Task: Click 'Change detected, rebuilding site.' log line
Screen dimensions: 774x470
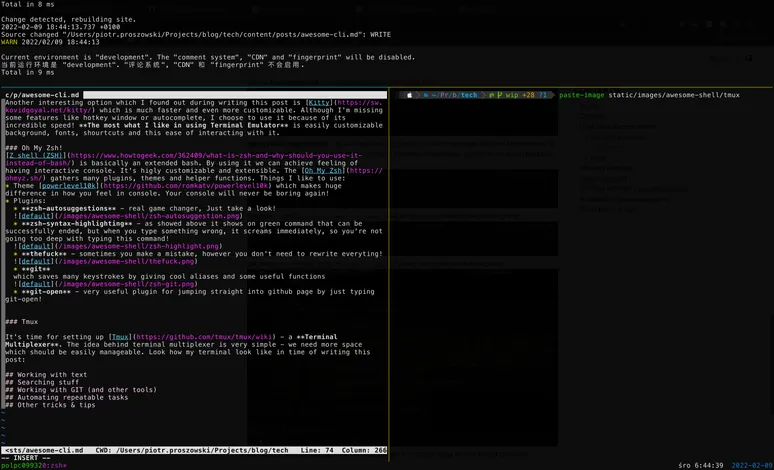Action: coord(68,20)
